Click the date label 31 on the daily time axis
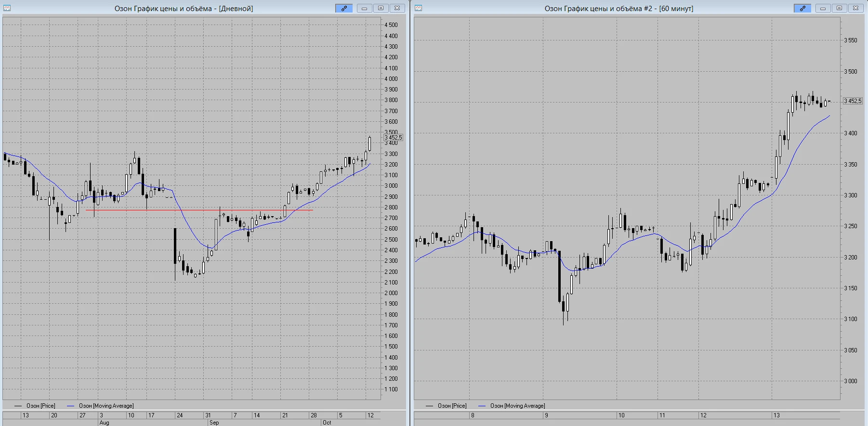 pyautogui.click(x=208, y=415)
